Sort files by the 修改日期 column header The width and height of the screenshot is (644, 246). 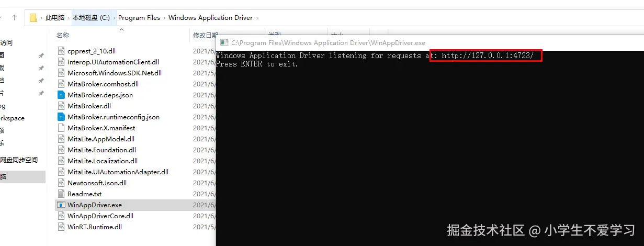coord(205,35)
